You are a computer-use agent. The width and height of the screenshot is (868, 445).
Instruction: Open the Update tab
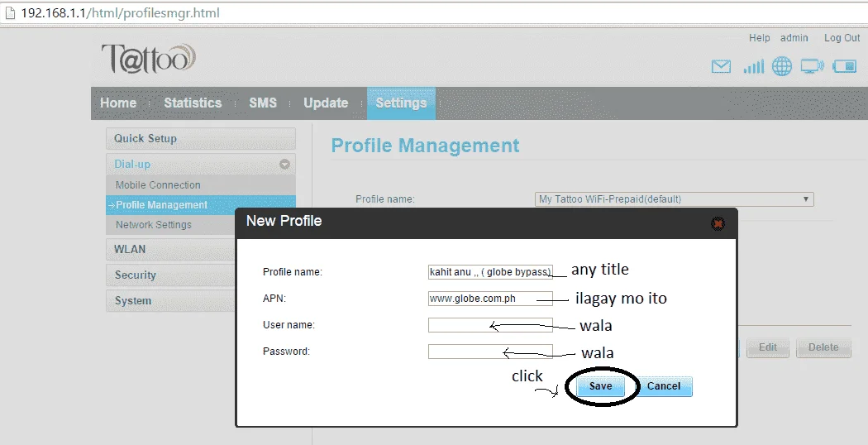click(x=326, y=103)
